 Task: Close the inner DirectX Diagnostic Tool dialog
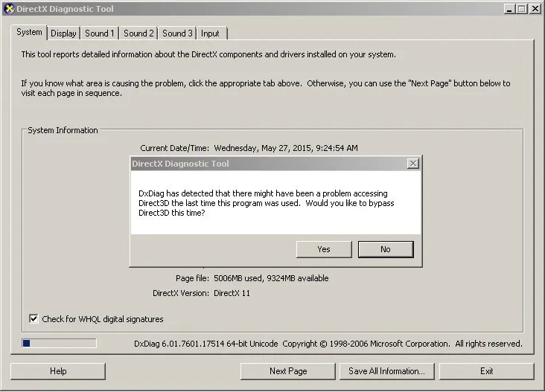pyautogui.click(x=412, y=164)
